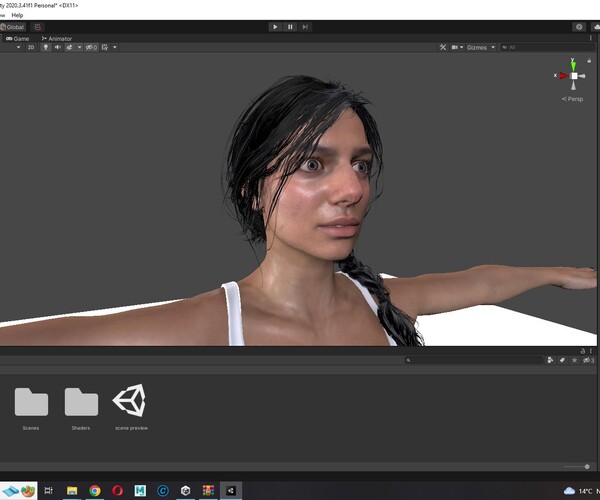Open Project panel three-dot options menu

pyautogui.click(x=591, y=351)
